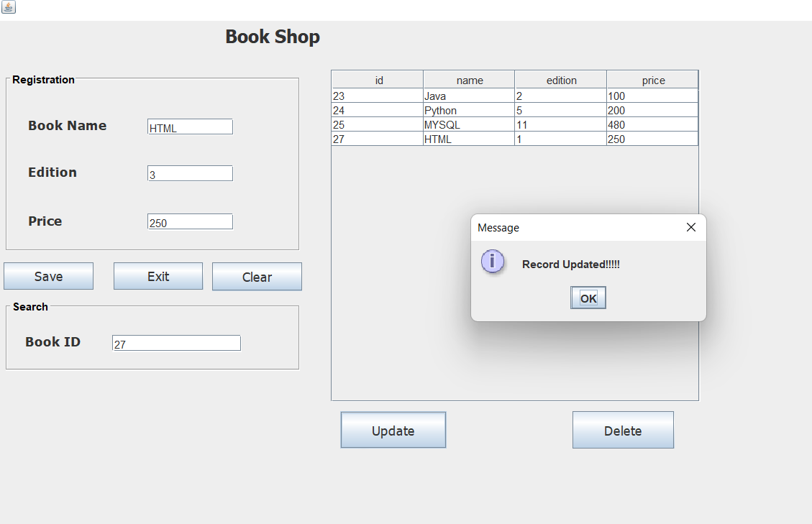Select the Book Name input showing HTML
Viewport: 812px width, 524px height.
coord(189,127)
